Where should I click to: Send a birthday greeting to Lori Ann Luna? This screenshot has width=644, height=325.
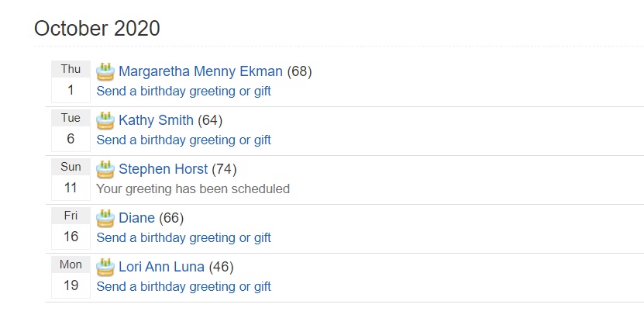point(184,287)
